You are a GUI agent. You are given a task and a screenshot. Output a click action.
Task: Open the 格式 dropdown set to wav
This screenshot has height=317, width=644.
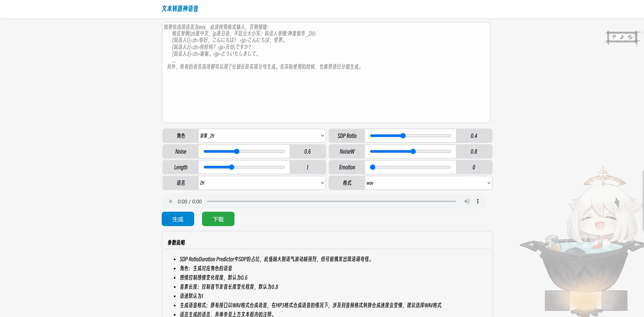click(x=428, y=183)
